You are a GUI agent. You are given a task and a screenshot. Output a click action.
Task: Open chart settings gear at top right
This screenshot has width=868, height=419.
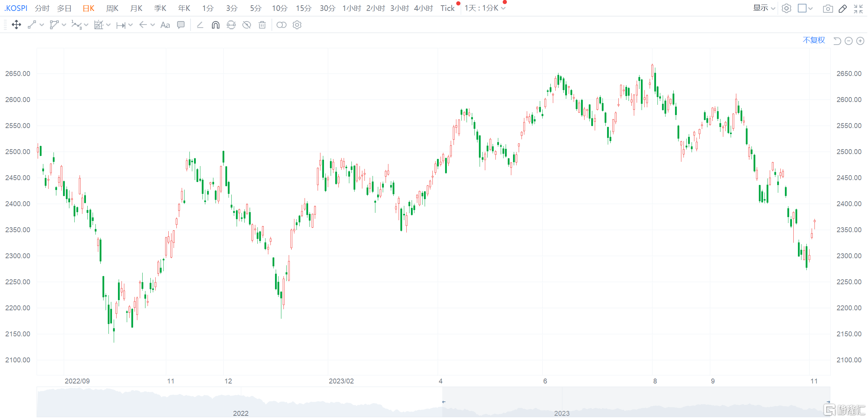point(786,8)
